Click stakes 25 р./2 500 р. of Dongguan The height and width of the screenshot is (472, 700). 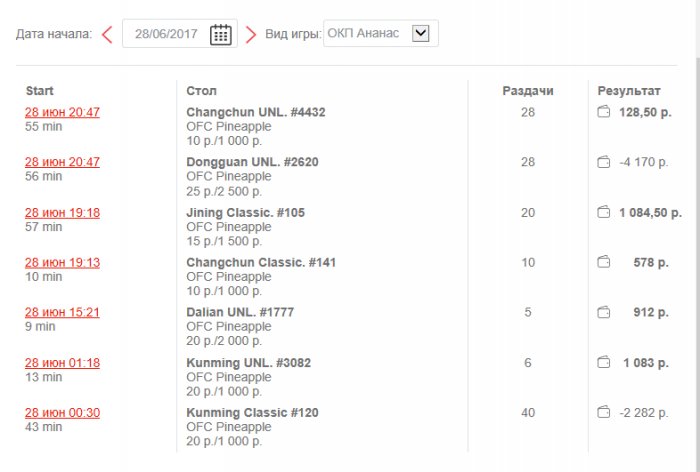tap(224, 191)
